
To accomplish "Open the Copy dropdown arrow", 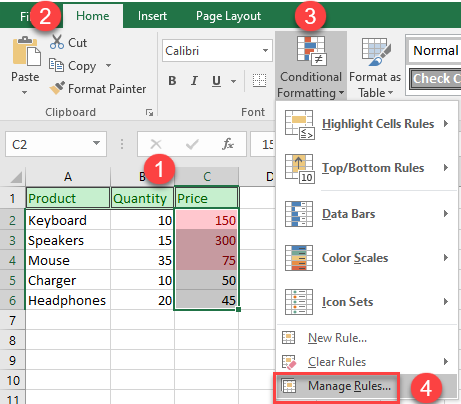I will [108, 65].
